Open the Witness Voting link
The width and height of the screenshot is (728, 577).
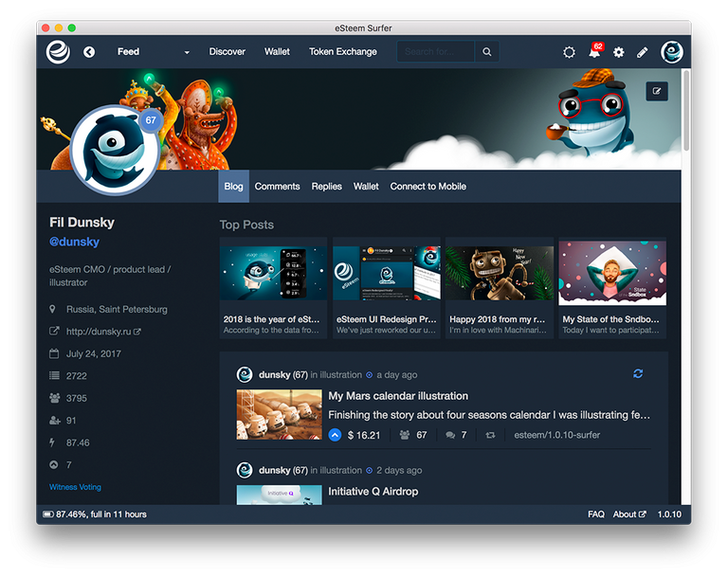pyautogui.click(x=75, y=487)
